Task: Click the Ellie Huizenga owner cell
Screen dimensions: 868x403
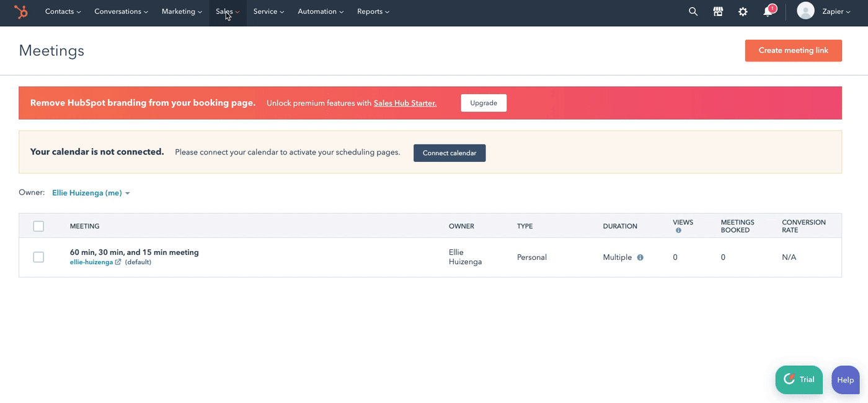Action: [465, 257]
